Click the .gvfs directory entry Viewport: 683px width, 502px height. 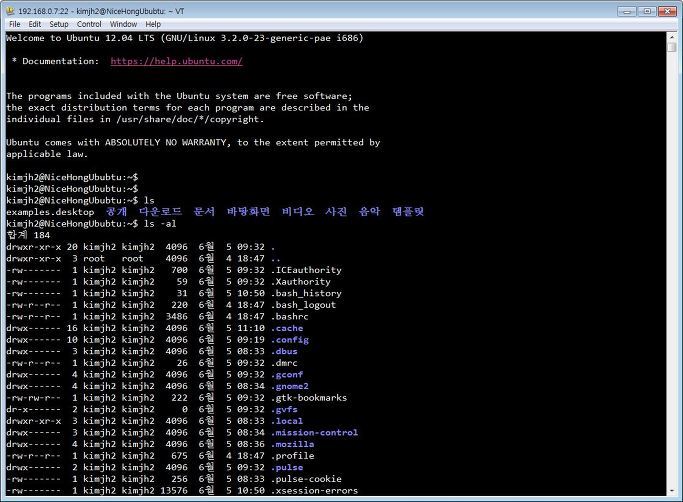click(x=284, y=410)
